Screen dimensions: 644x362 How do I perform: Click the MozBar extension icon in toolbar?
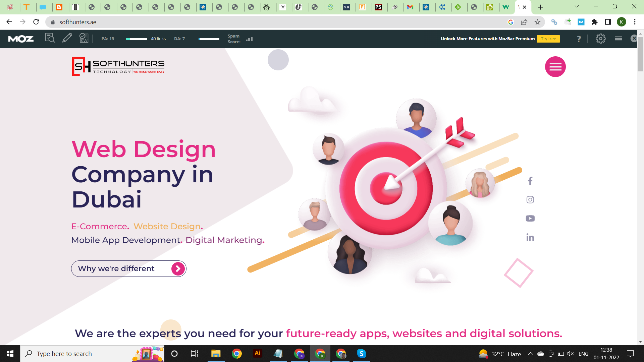[x=581, y=22]
